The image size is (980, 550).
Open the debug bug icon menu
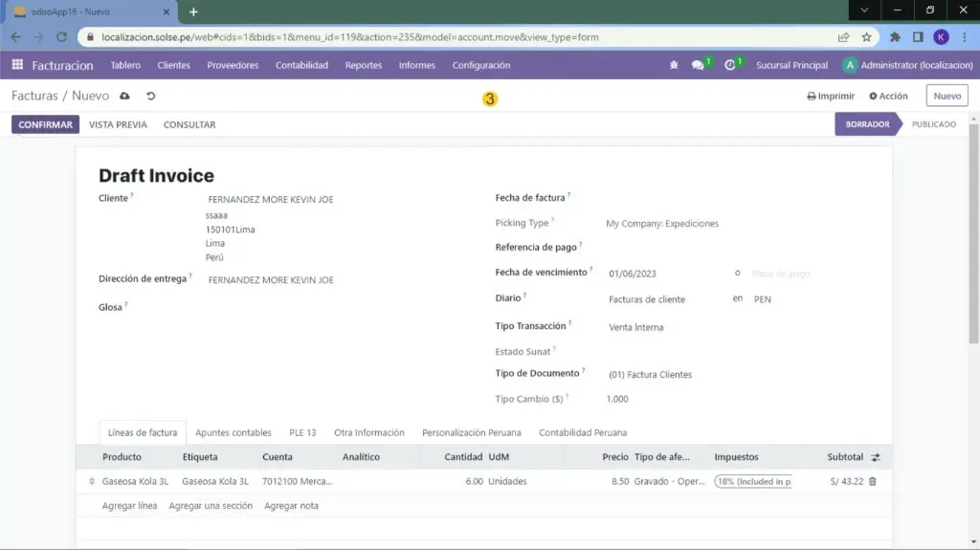[x=674, y=65]
